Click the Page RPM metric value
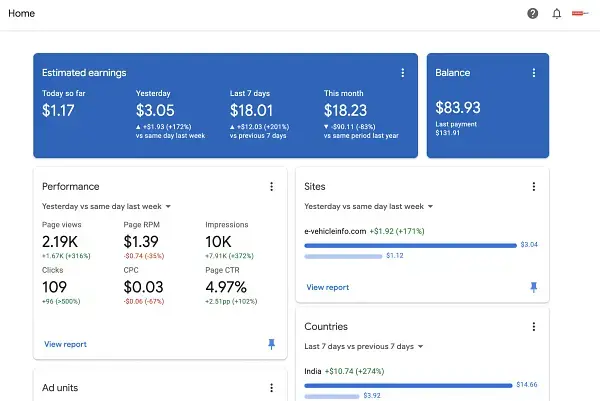Image resolution: width=600 pixels, height=401 pixels. (141, 242)
